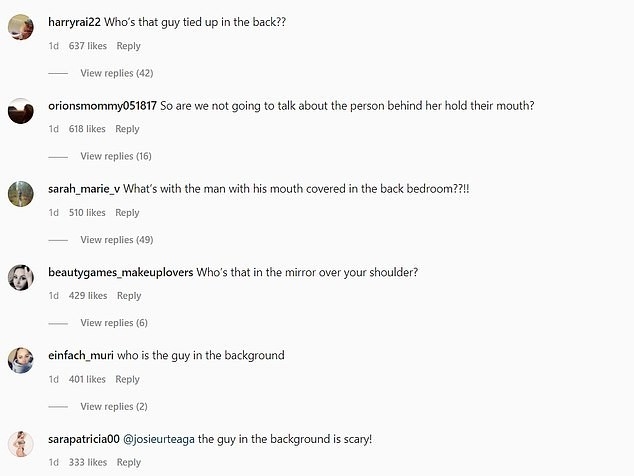Show the 2 replies under einfach_muri's comment
Image resolution: width=634 pixels, height=476 pixels.
(114, 406)
